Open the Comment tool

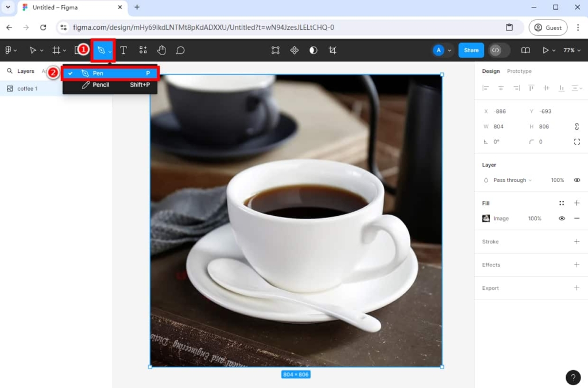[181, 50]
